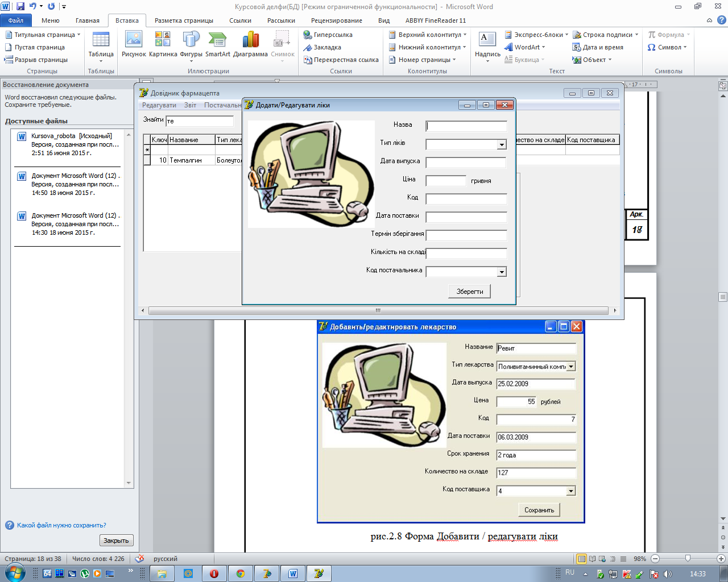
Task: Click into the Назва input field
Action: coord(466,126)
